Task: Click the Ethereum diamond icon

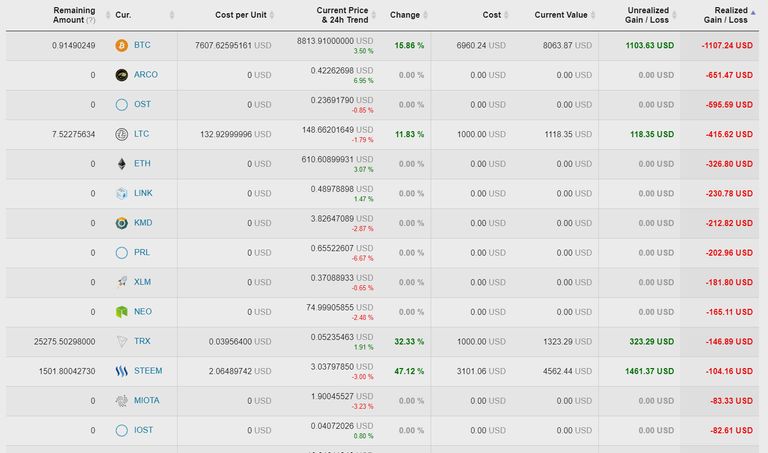Action: pos(121,164)
